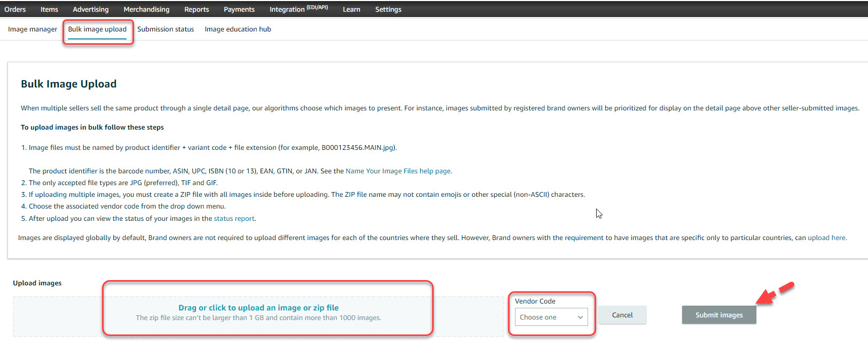Open the Advertising menu

point(91,9)
